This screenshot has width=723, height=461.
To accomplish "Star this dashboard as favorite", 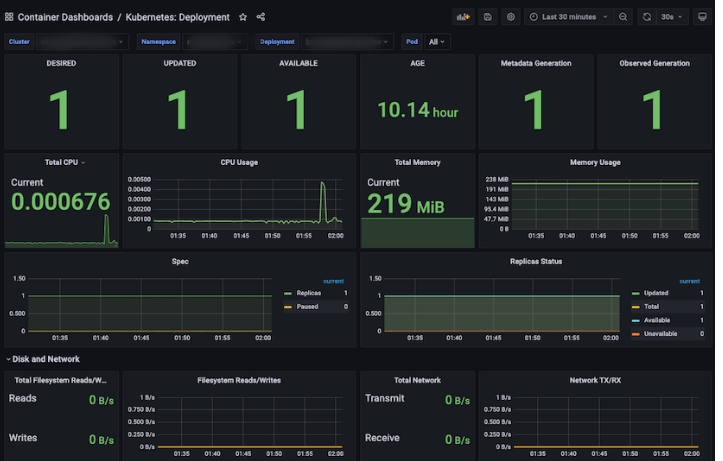I will [x=243, y=17].
